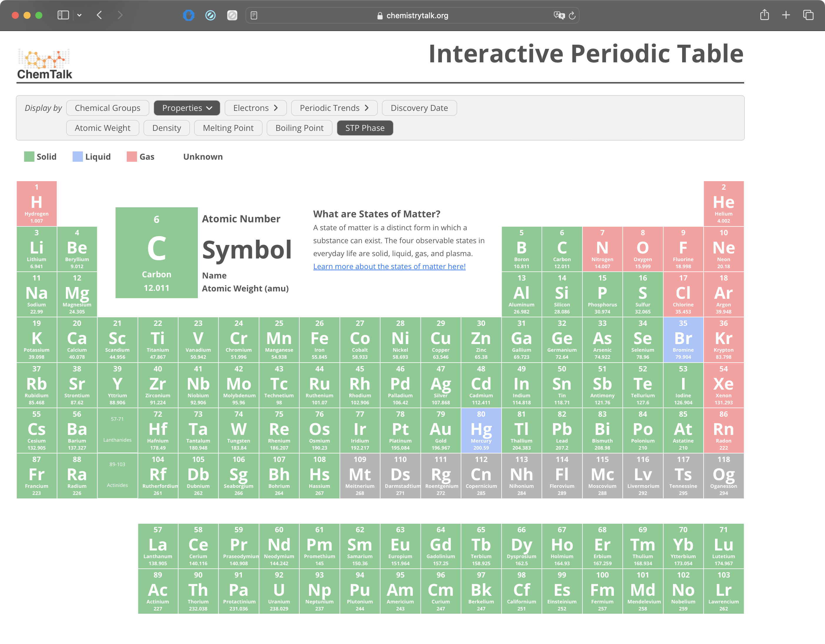Select the Discovery Date display option
The image size is (825, 644).
[419, 108]
